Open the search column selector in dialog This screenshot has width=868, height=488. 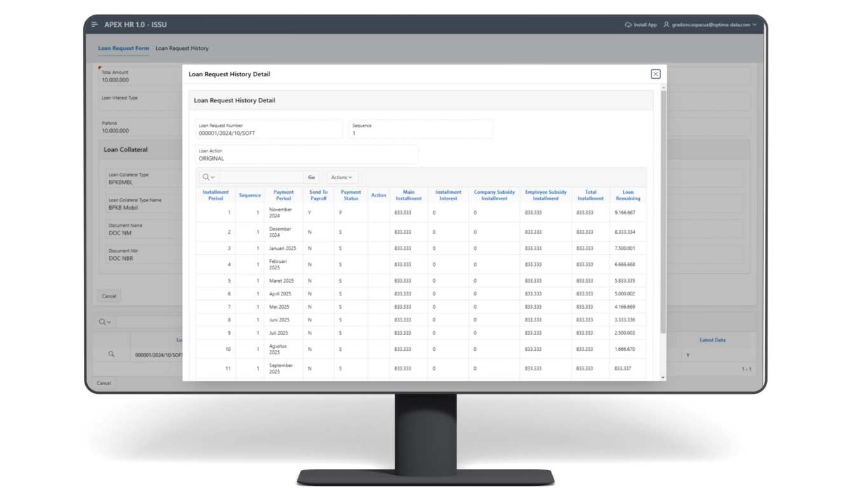pos(208,177)
